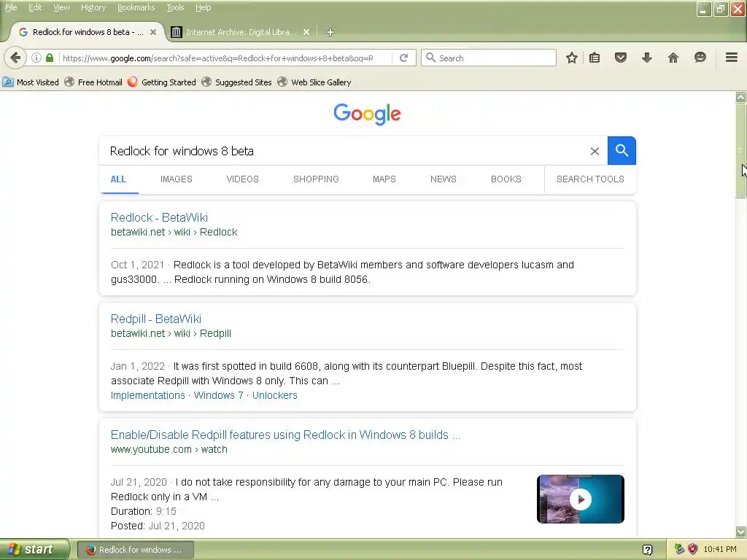
Task: Close the Redlock for windows 8 beta tab
Action: [x=153, y=32]
